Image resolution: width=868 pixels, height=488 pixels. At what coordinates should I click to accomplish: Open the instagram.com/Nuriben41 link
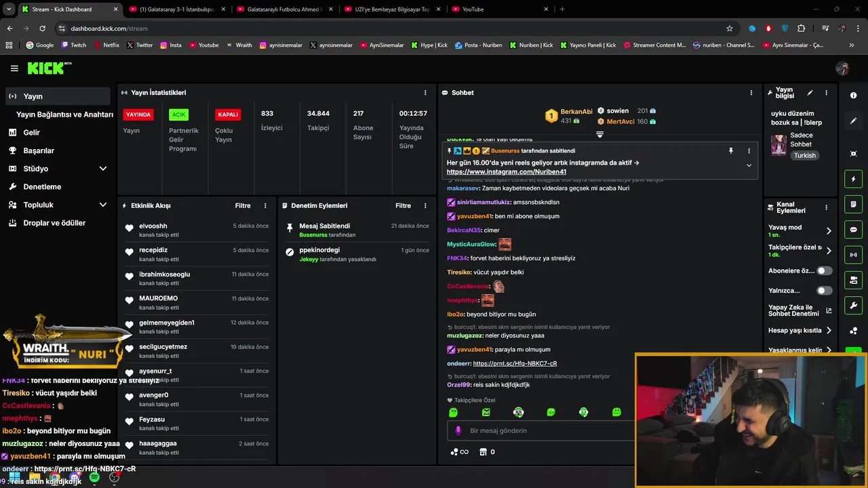click(507, 171)
